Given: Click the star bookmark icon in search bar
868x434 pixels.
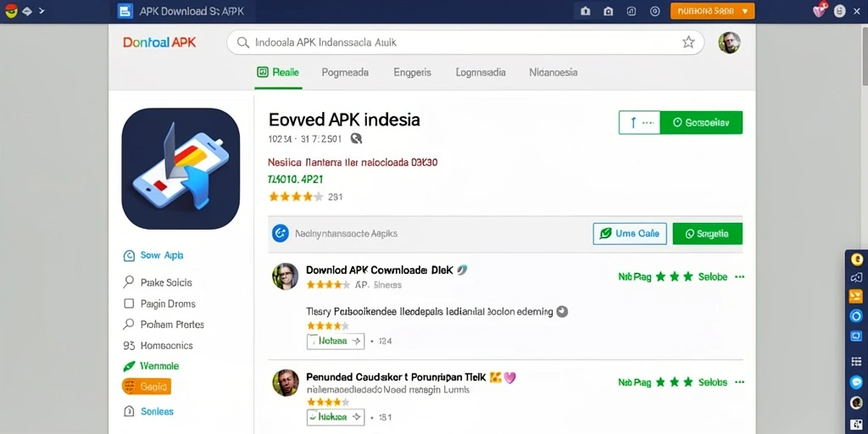Looking at the screenshot, I should (688, 42).
